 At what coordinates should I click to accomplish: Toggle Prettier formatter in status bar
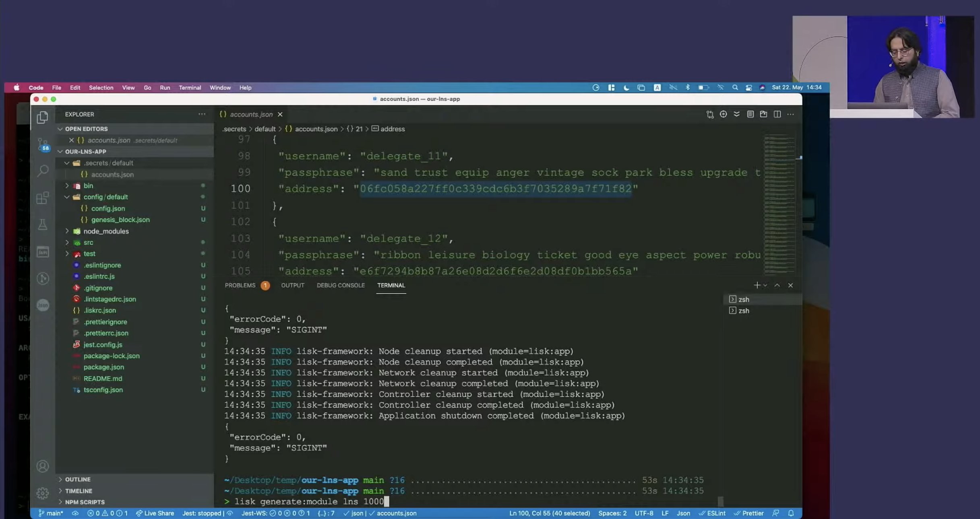pyautogui.click(x=748, y=513)
